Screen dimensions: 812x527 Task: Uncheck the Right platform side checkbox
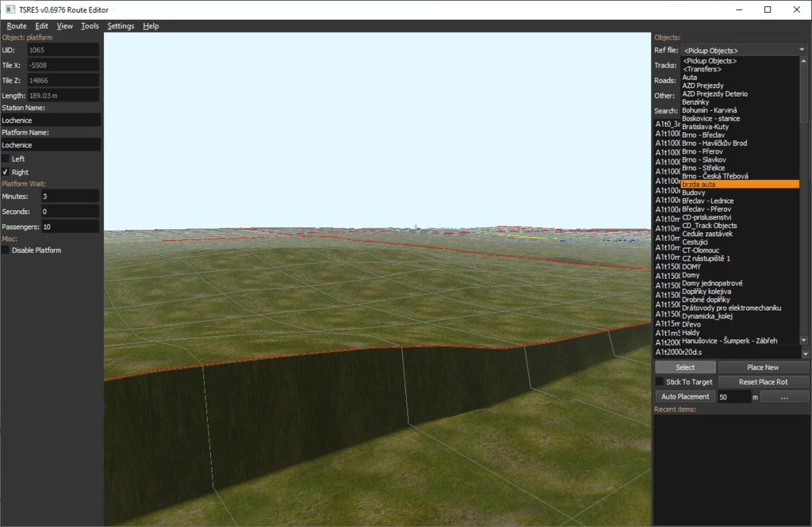[6, 172]
